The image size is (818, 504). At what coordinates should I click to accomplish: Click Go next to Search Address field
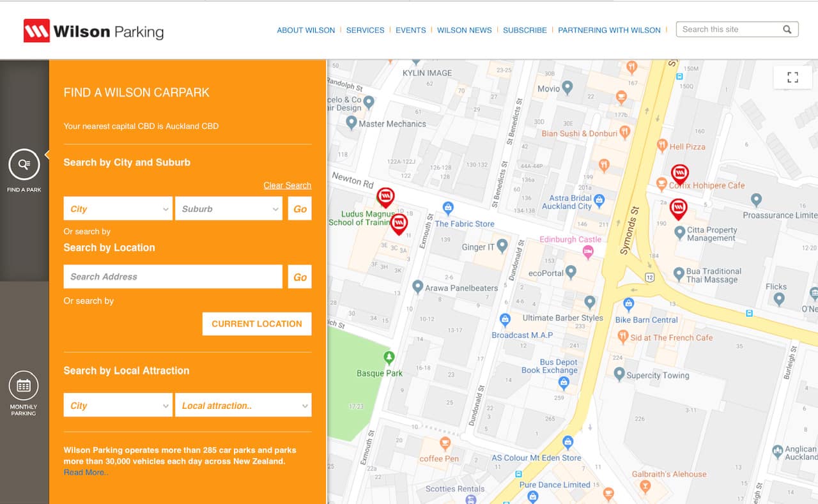300,277
